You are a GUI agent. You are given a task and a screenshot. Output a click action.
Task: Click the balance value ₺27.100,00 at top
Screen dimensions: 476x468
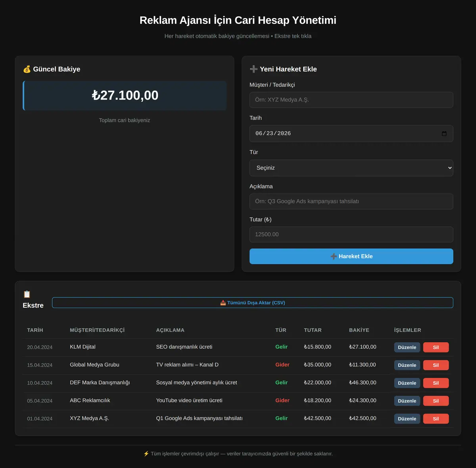(x=125, y=95)
